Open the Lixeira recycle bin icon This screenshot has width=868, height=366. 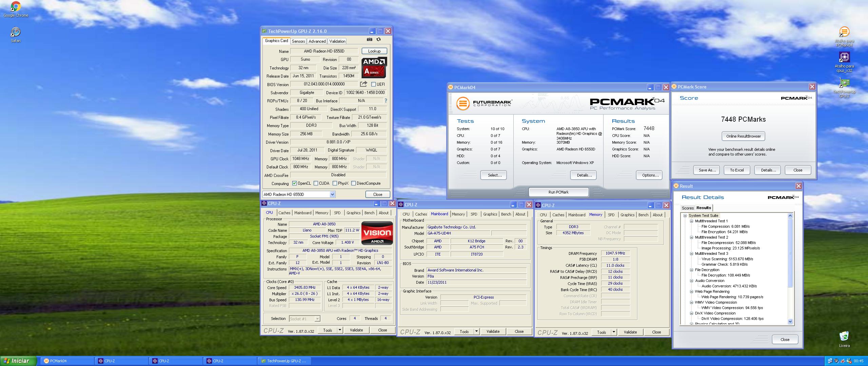(844, 339)
